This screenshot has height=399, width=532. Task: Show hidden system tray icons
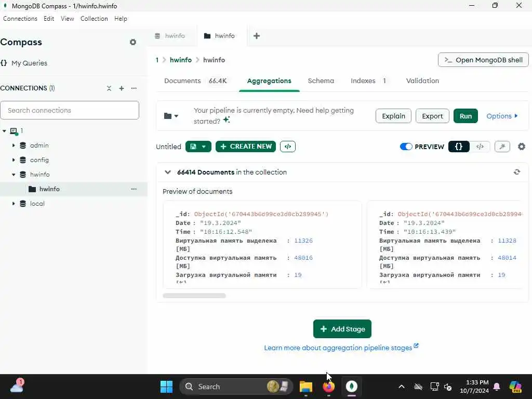pos(402,387)
